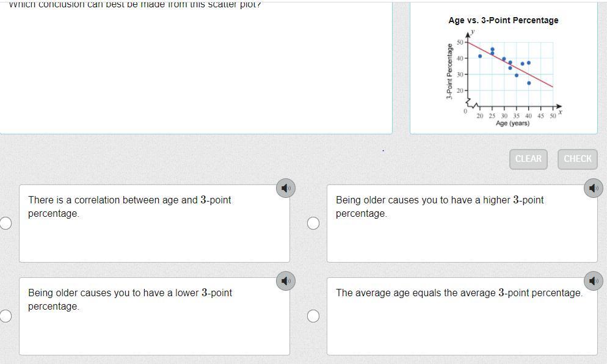Viewport: 607px width, 364px height.
Task: Click the 'Age (years)' x-axis label
Action: coord(512,123)
